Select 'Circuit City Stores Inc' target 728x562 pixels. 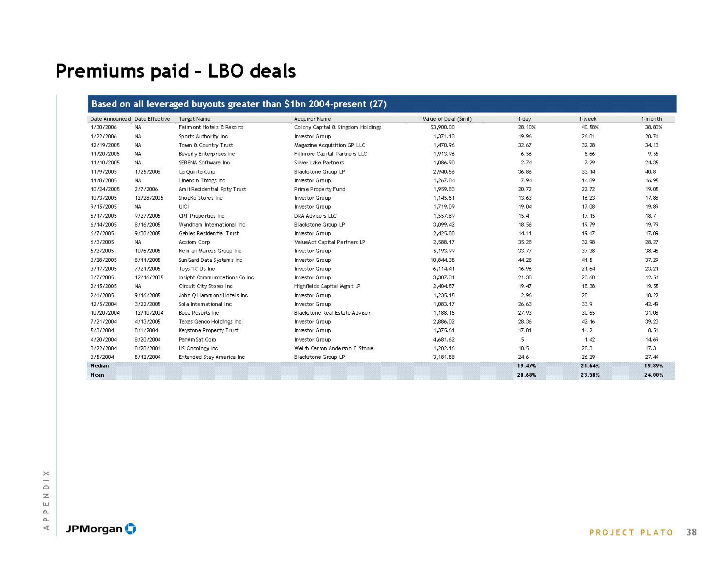click(206, 286)
